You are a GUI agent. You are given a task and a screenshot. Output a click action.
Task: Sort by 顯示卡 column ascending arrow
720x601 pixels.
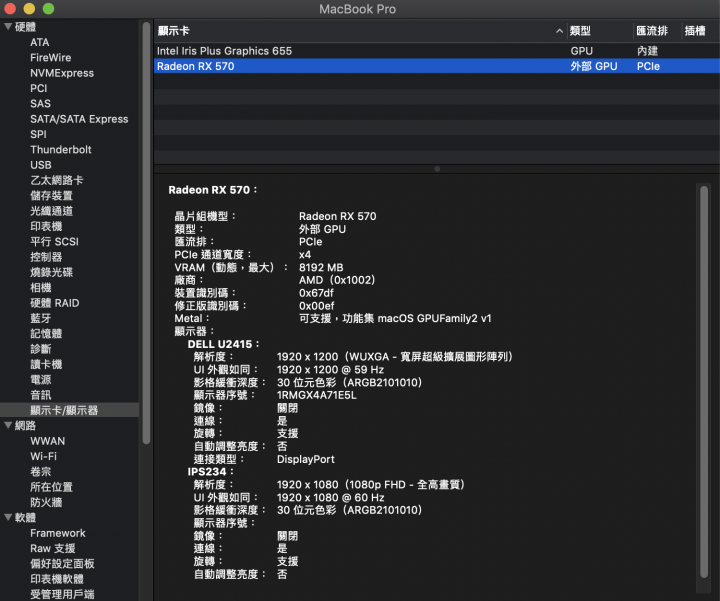[559, 31]
